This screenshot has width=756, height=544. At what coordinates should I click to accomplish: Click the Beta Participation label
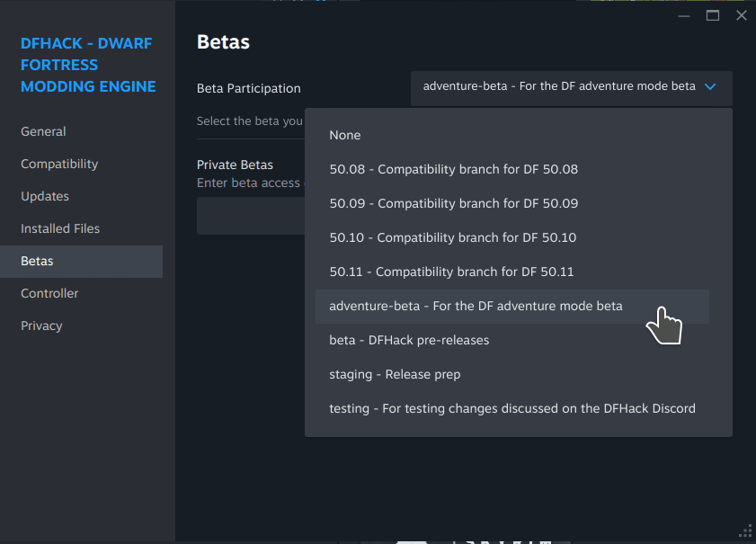249,89
